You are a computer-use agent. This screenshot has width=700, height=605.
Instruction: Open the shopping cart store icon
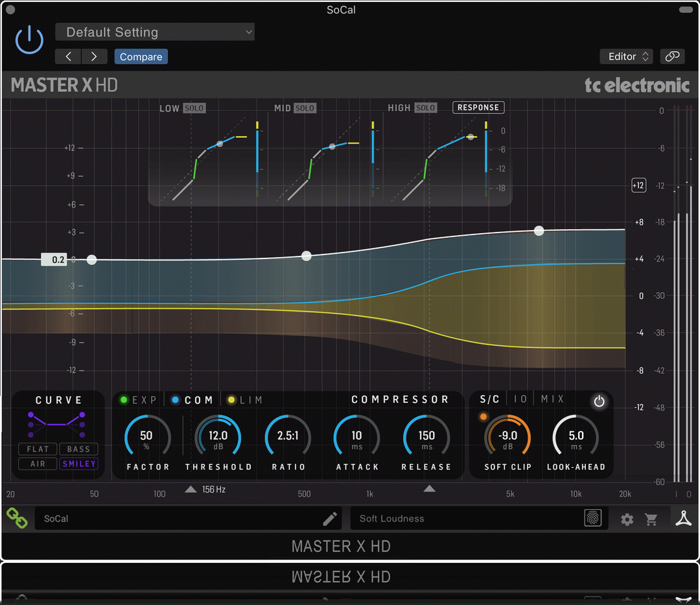(x=651, y=519)
